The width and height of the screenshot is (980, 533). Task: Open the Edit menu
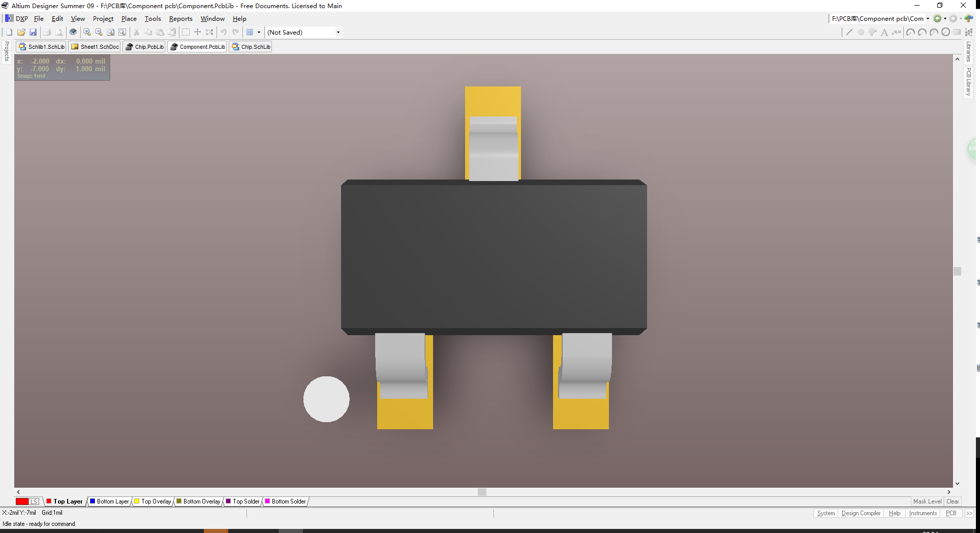(x=57, y=19)
